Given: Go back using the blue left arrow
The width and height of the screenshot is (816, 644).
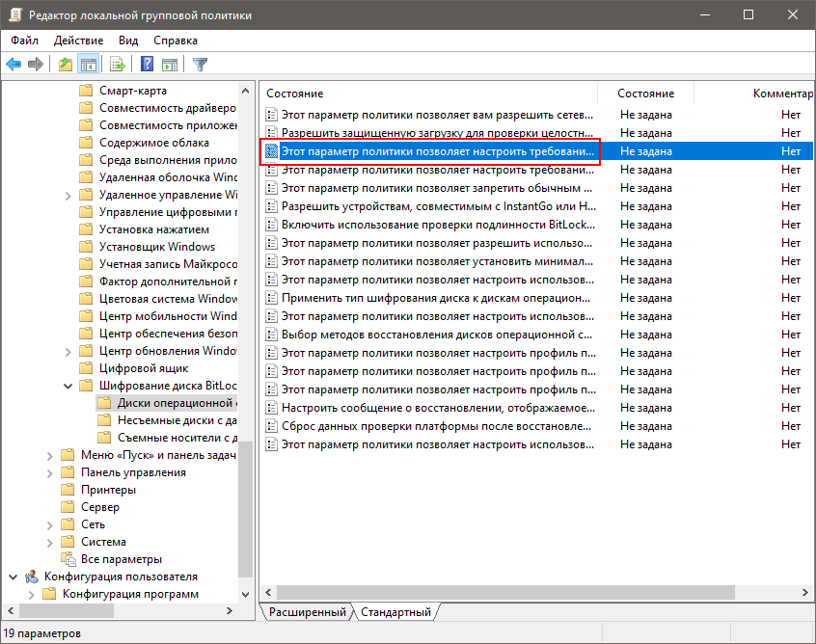Looking at the screenshot, I should click(x=14, y=65).
